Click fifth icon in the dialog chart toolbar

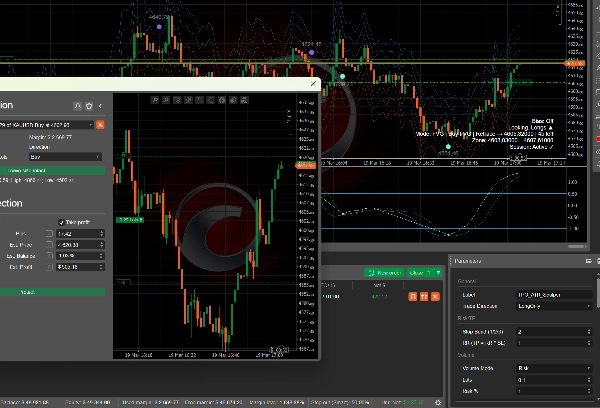[199, 100]
